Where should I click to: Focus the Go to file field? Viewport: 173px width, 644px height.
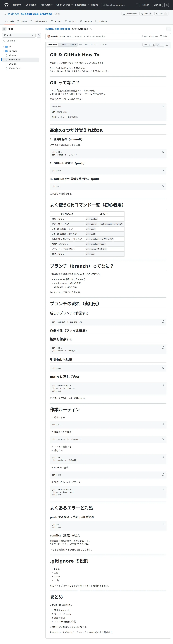click(21, 41)
